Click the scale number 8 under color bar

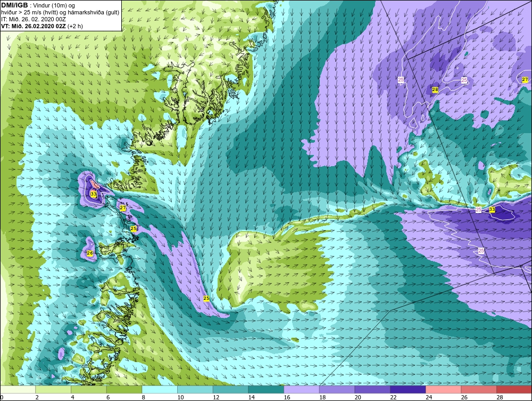click(x=144, y=397)
